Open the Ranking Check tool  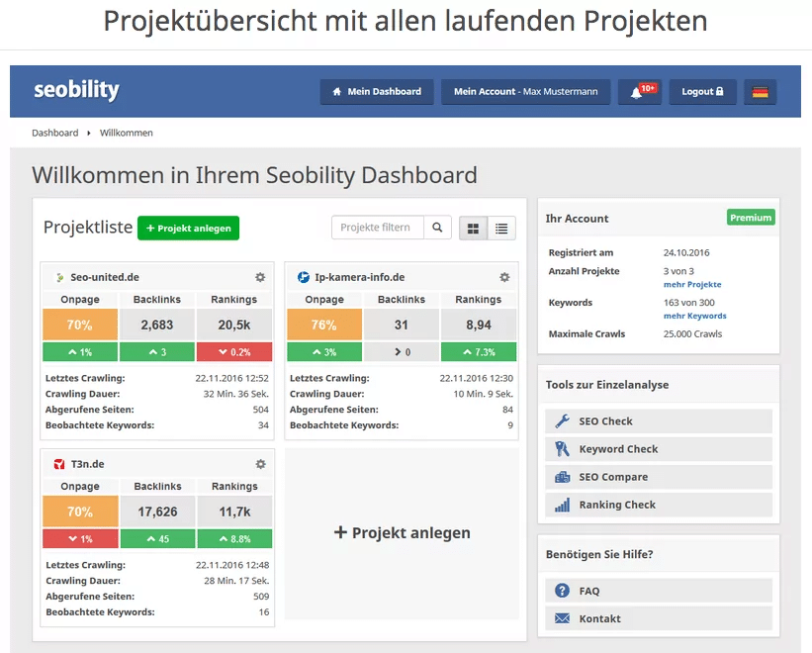pos(659,505)
